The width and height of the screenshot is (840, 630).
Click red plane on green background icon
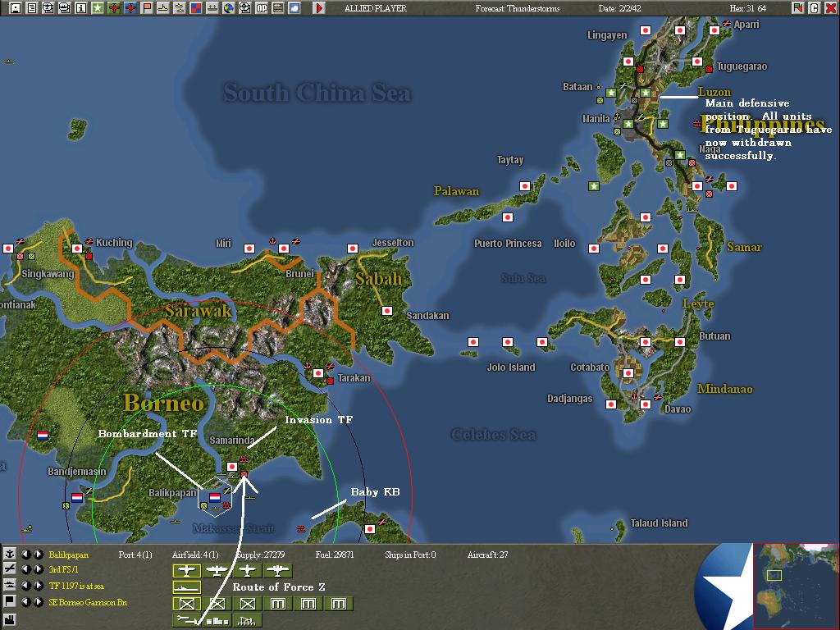point(113,8)
